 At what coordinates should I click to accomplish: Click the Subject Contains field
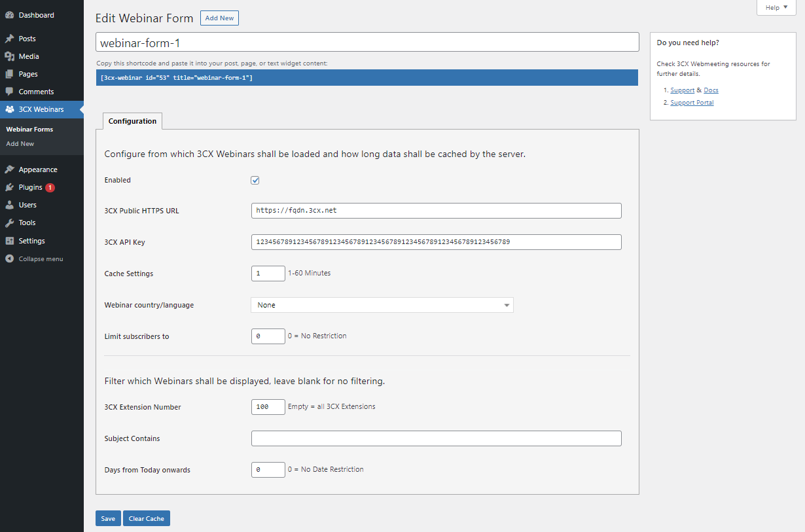[x=436, y=438]
